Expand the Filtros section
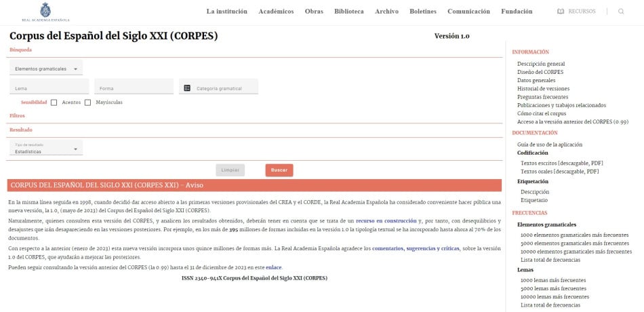The image size is (644, 312). tap(17, 116)
